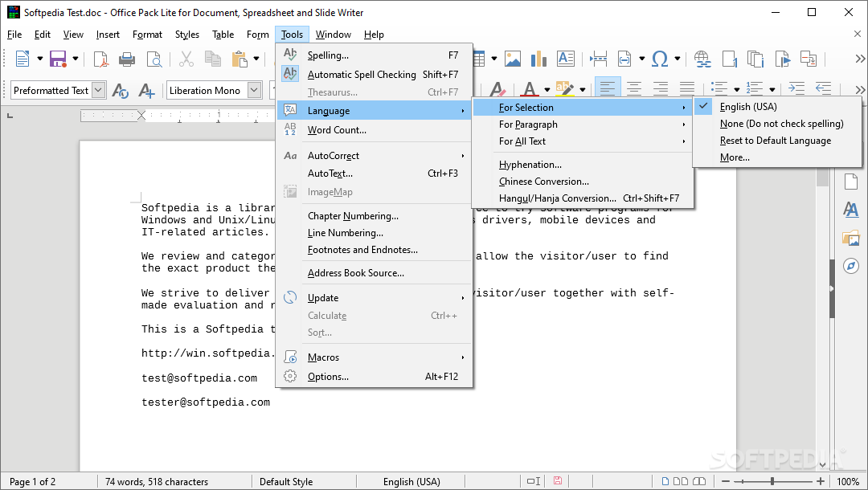Image resolution: width=868 pixels, height=490 pixels.
Task: Toggle insert mode indicator in status bar
Action: pos(534,482)
